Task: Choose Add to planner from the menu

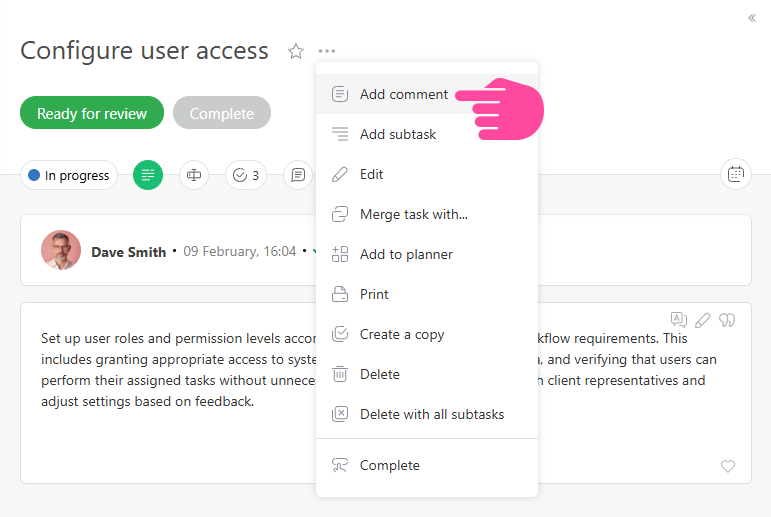Action: [x=406, y=254]
